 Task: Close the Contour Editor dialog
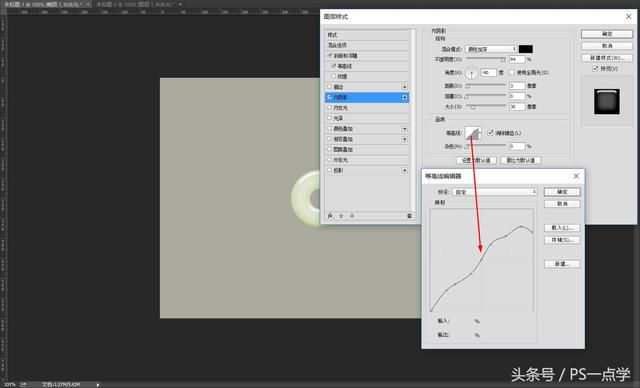pyautogui.click(x=576, y=176)
